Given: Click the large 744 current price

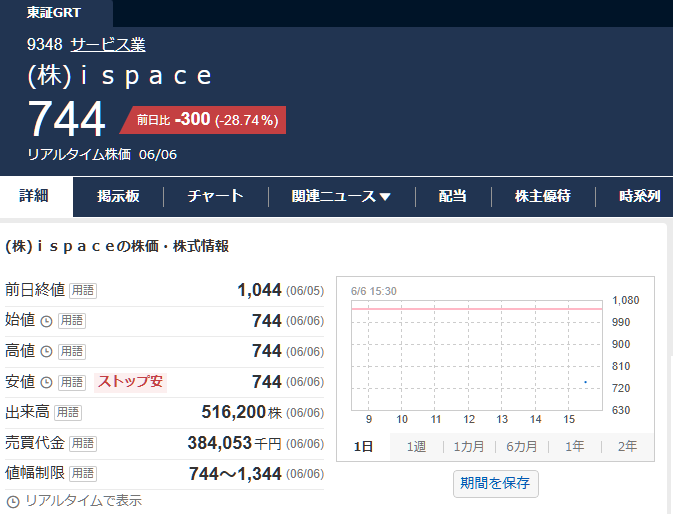Looking at the screenshot, I should pos(67,119).
